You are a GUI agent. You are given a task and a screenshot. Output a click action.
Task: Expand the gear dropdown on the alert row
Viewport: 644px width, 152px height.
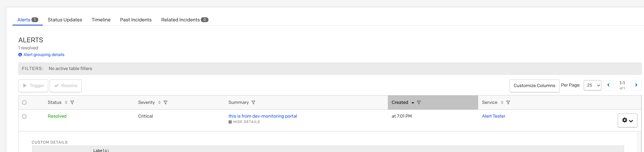pyautogui.click(x=627, y=120)
